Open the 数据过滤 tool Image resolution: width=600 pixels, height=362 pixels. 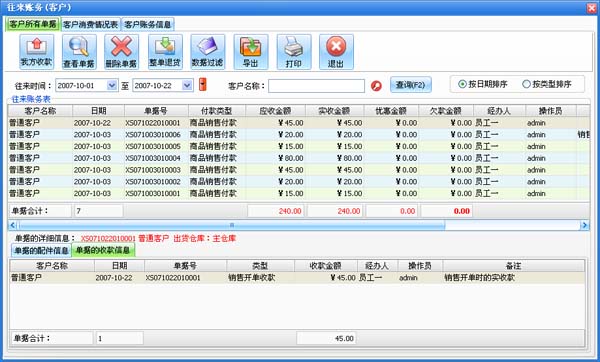[x=207, y=52]
